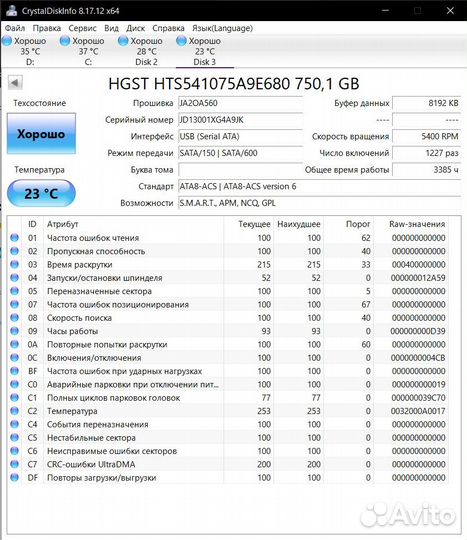Click the transfer mode field SATA/150 | SATA/600
This screenshot has height=540, width=467.
click(x=240, y=153)
